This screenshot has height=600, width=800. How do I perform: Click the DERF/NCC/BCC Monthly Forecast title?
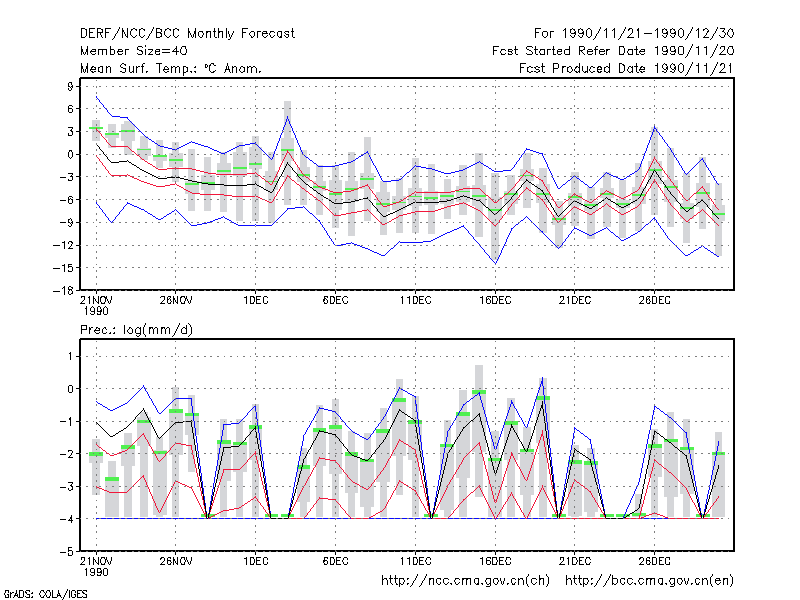187,34
